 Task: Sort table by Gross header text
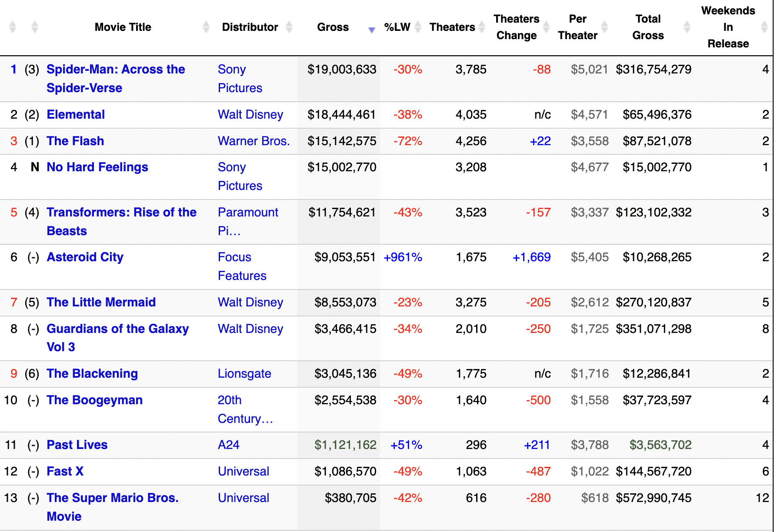(x=333, y=27)
